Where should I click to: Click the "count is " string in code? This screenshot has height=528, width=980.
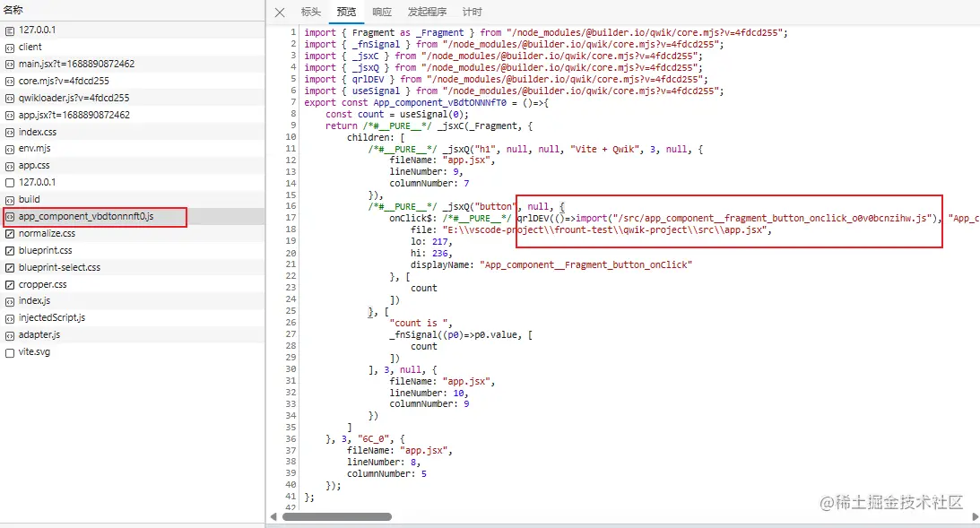(x=421, y=323)
